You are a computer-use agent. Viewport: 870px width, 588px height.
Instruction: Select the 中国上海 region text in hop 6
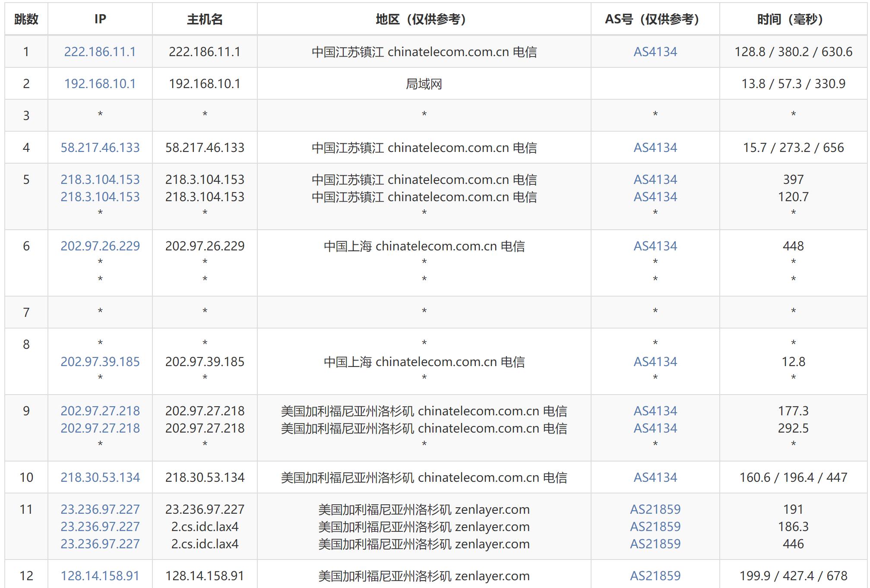point(424,246)
